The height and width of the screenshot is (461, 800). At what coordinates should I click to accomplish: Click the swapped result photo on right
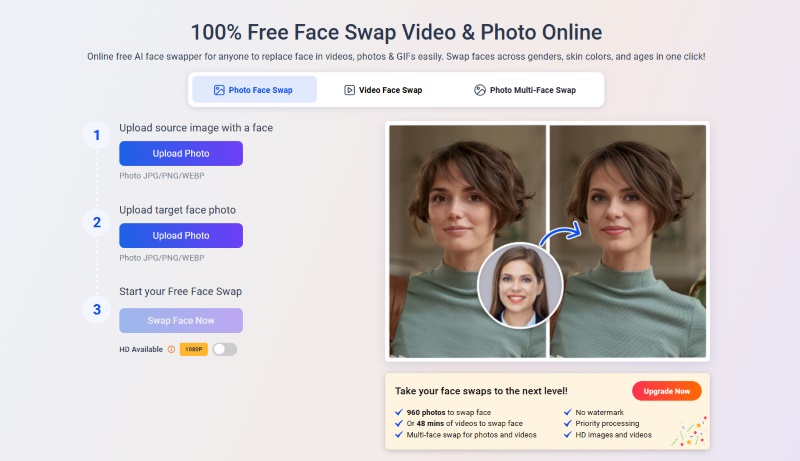pyautogui.click(x=628, y=241)
